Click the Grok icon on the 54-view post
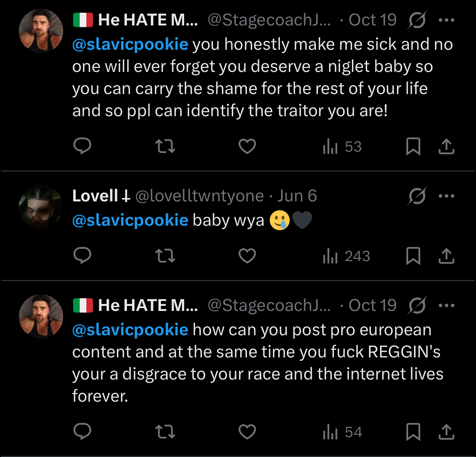Viewport: 476px width, 457px height. point(417,305)
